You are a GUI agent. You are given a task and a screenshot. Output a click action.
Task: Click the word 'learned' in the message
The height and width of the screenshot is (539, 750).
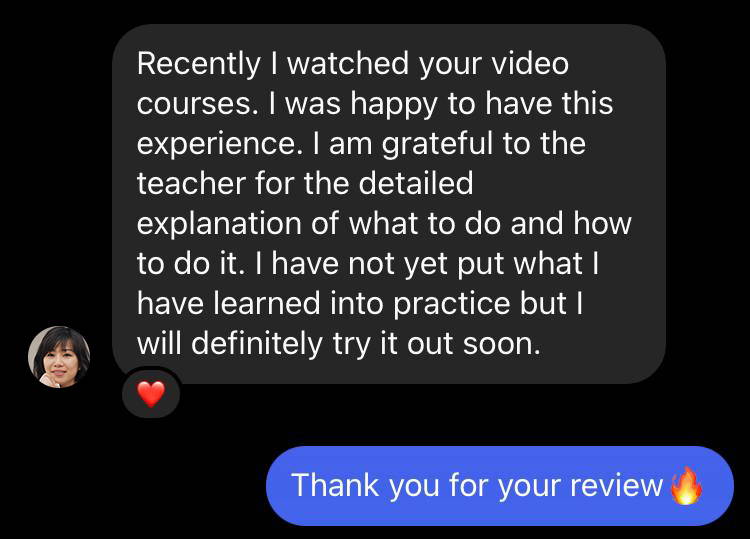point(266,304)
